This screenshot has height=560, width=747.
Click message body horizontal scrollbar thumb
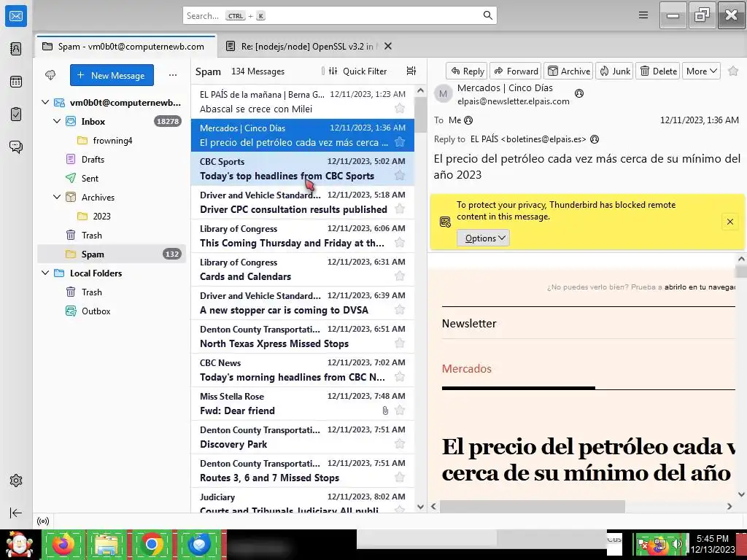pos(532,506)
